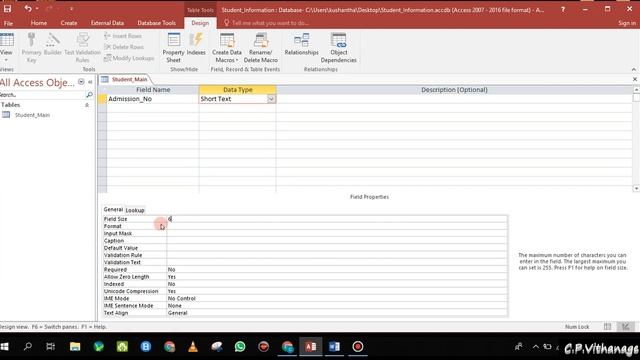Select the row selector for Admission_No
640x360 pixels.
(x=102, y=99)
